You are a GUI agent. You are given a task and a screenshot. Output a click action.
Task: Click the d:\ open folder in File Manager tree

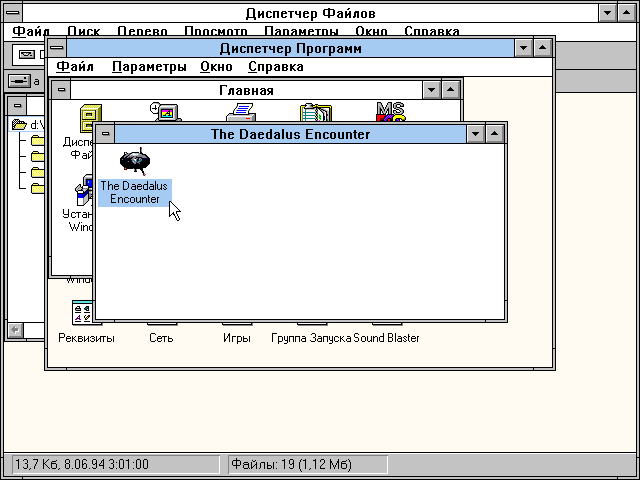click(19, 124)
